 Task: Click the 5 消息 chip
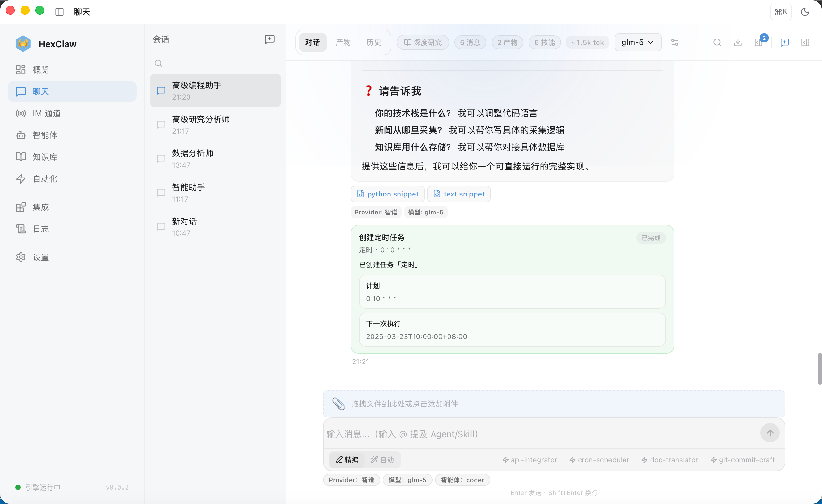point(470,42)
